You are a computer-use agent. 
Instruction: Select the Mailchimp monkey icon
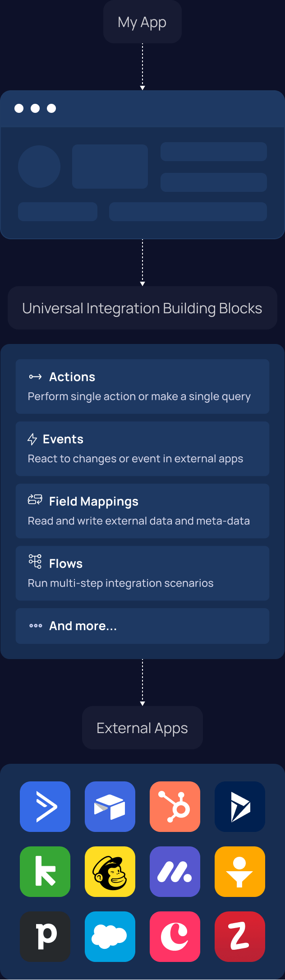[x=110, y=872]
